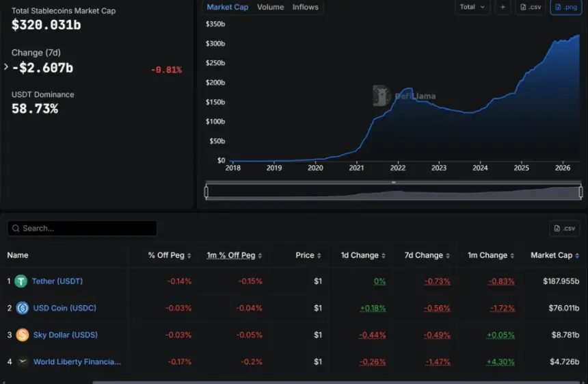Click the 58.73% USDT Dominance value
588x384 pixels.
coord(35,109)
